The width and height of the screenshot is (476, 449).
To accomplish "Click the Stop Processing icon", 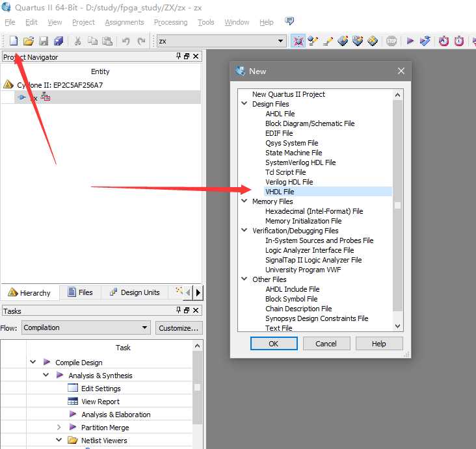I will click(391, 41).
